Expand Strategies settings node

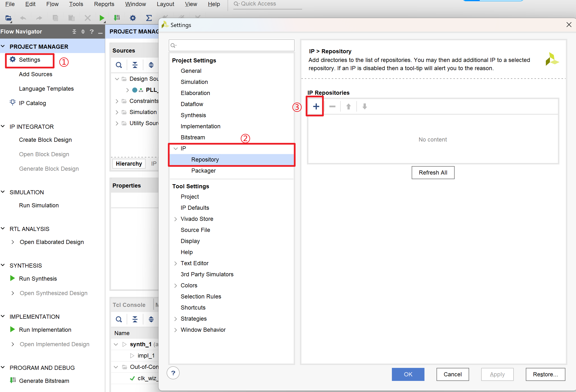176,319
